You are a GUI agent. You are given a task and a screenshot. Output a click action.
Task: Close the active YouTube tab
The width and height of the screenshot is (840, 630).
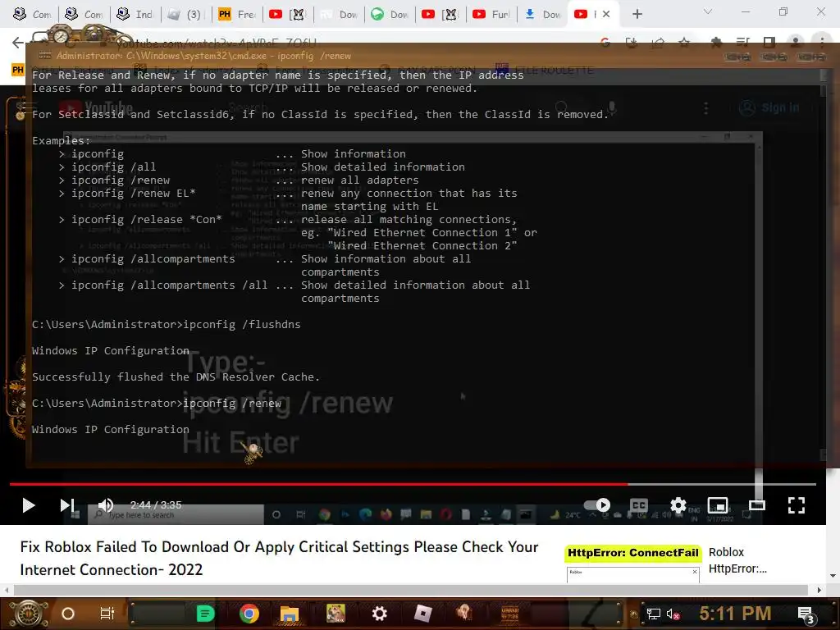[606, 14]
